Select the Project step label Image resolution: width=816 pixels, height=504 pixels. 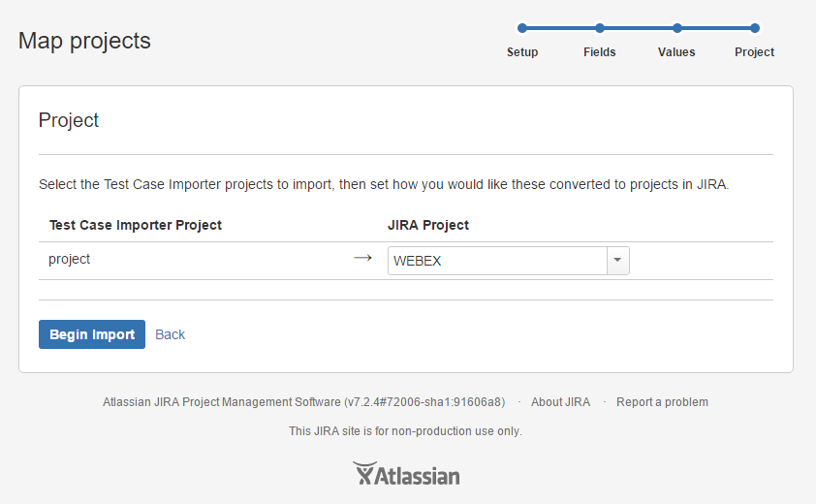pyautogui.click(x=755, y=52)
